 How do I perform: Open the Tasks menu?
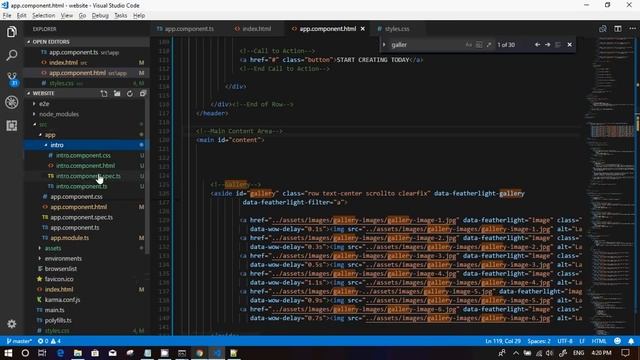tap(120, 16)
